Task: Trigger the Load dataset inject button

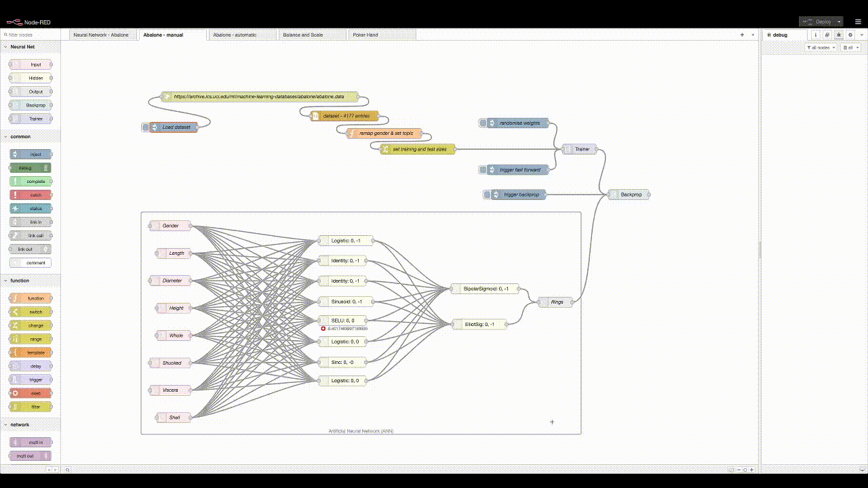Action: [145, 127]
